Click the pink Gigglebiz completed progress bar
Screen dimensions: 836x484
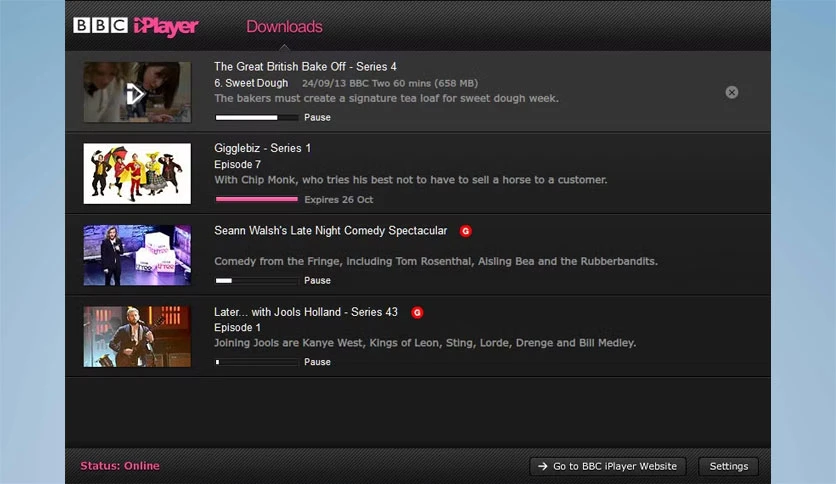click(x=256, y=199)
